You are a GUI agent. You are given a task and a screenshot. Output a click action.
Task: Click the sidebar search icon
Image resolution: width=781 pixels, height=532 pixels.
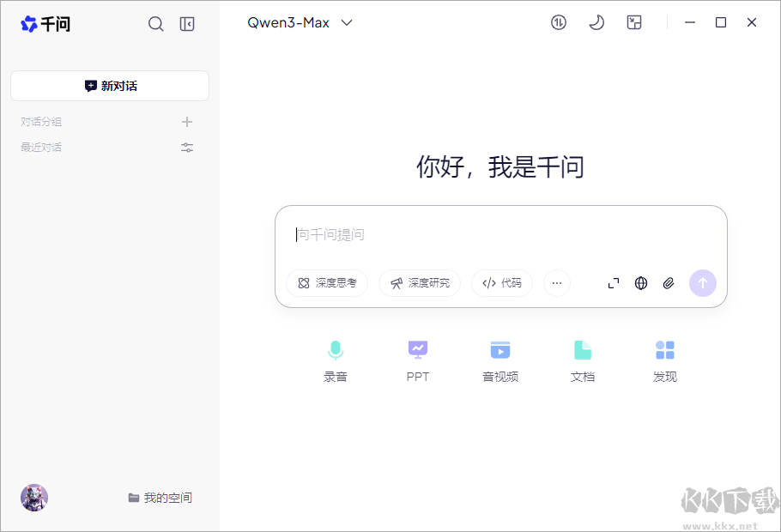tap(156, 24)
